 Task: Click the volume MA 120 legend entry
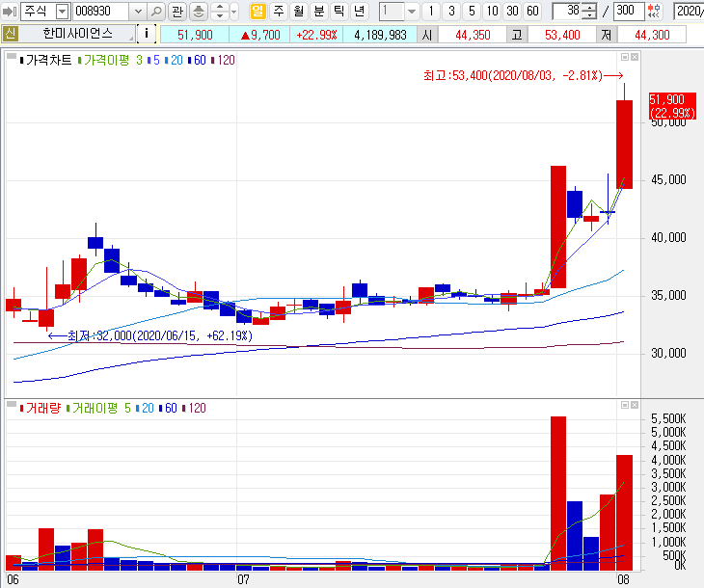(195, 408)
